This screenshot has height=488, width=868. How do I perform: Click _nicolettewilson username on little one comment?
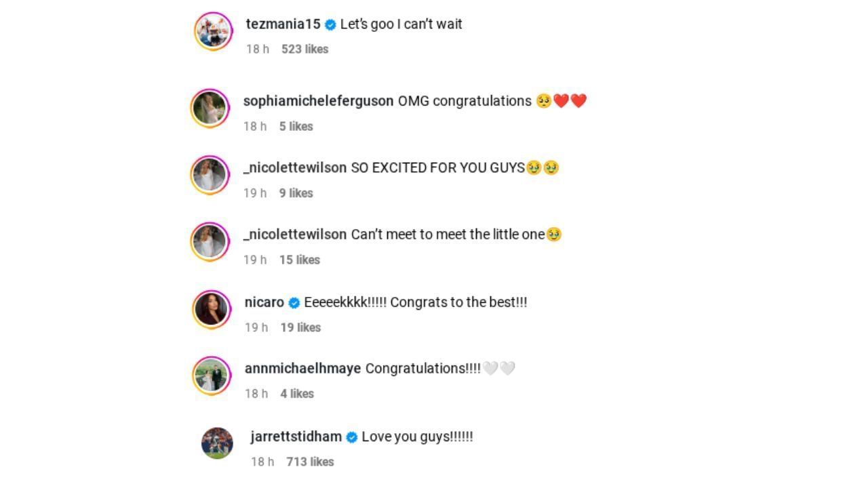pyautogui.click(x=295, y=235)
